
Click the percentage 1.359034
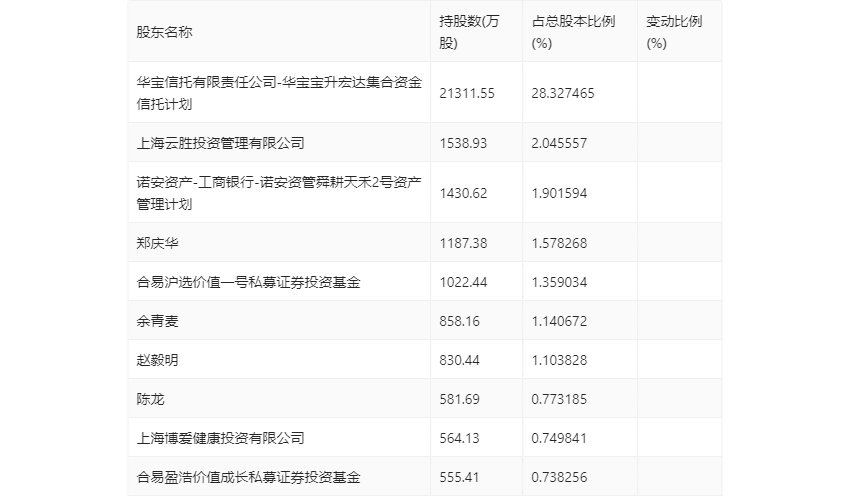(559, 282)
